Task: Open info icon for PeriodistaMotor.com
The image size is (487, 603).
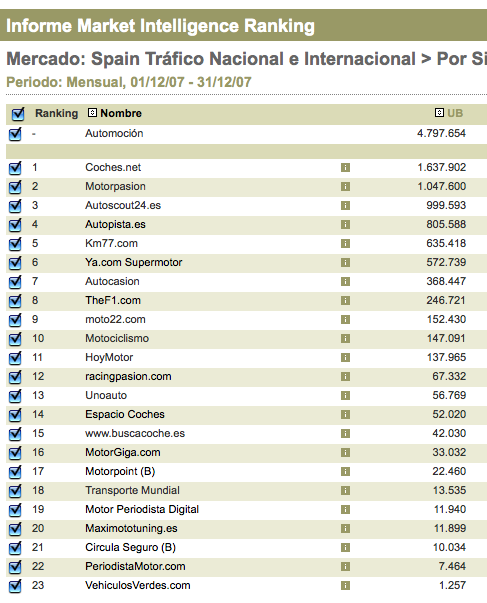Action: click(345, 567)
